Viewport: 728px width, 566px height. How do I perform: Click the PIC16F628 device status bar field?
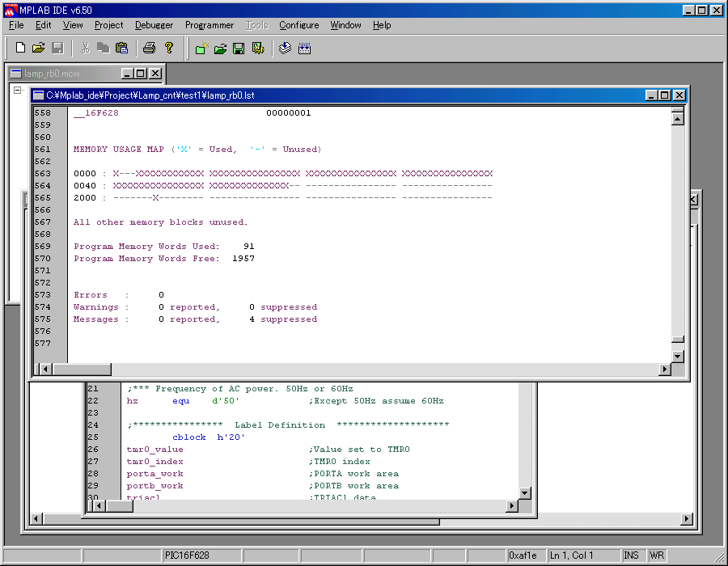tap(201, 555)
